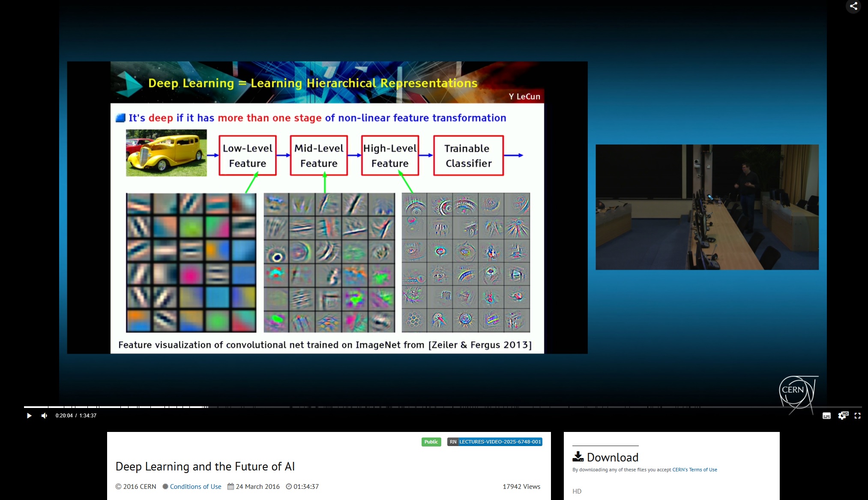Play the lecture video
The width and height of the screenshot is (868, 500).
(x=29, y=416)
